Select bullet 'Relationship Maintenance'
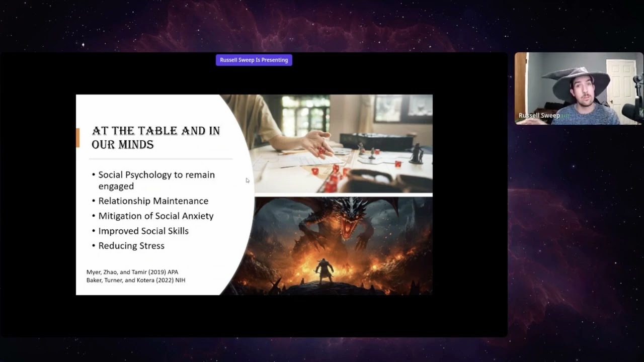This screenshot has width=644, height=362. (153, 201)
